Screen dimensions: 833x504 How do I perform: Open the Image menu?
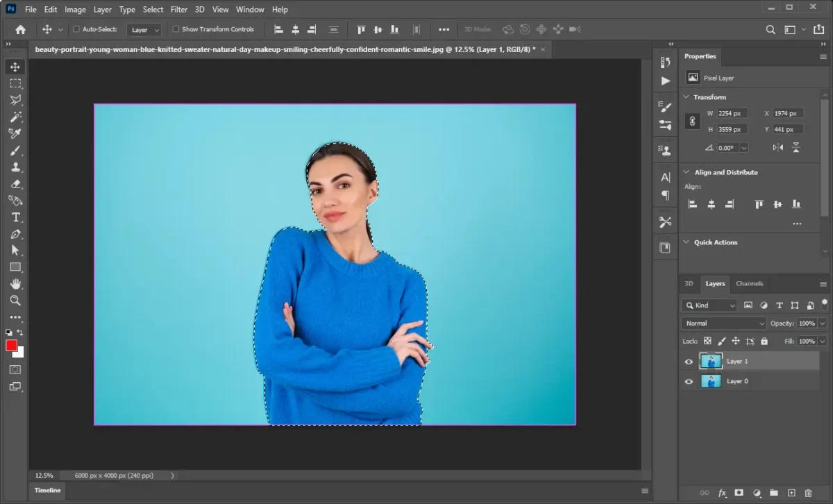tap(75, 10)
